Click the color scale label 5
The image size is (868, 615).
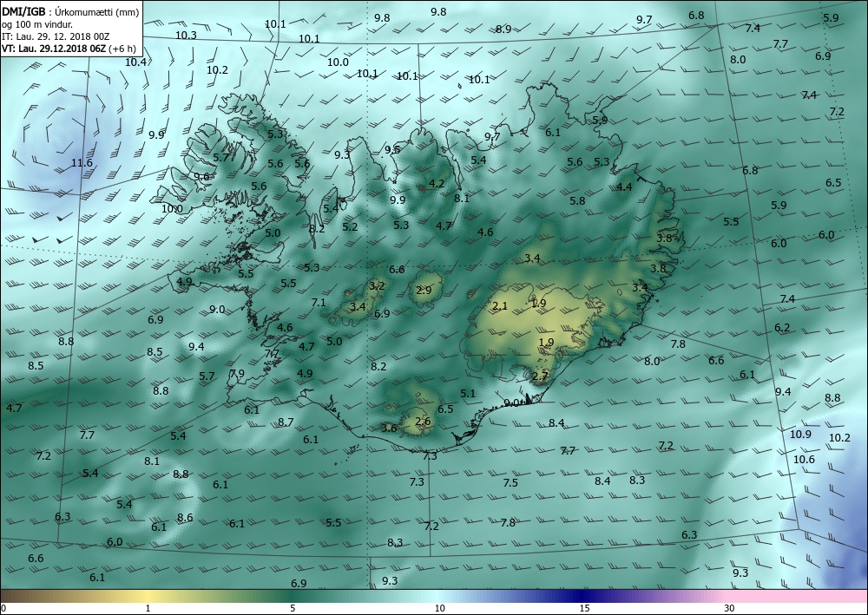tap(293, 609)
